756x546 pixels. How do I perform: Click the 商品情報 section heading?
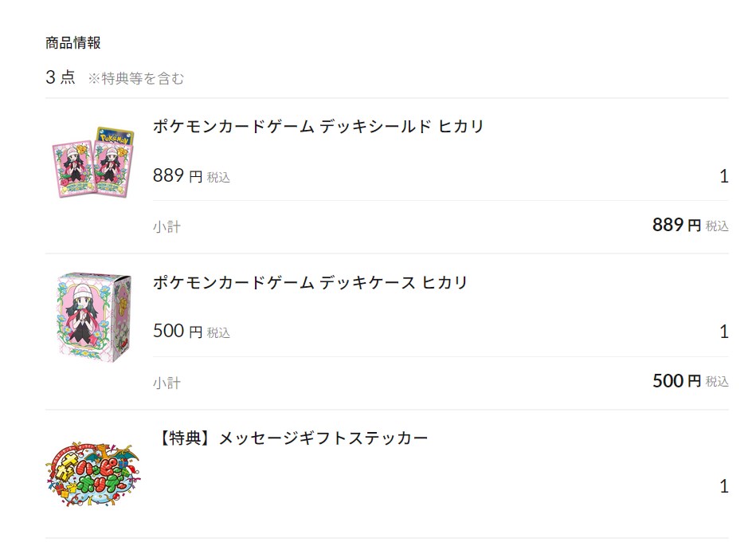(x=73, y=42)
